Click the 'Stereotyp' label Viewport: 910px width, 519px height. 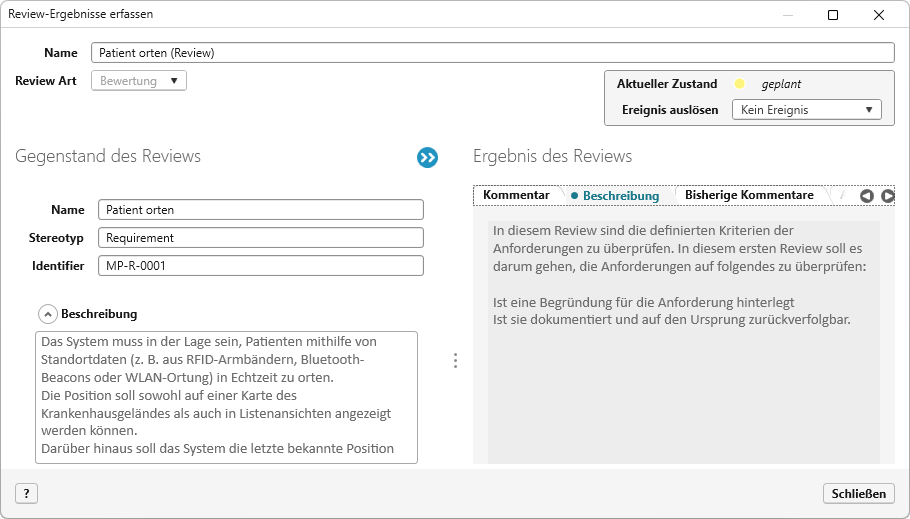(x=56, y=238)
